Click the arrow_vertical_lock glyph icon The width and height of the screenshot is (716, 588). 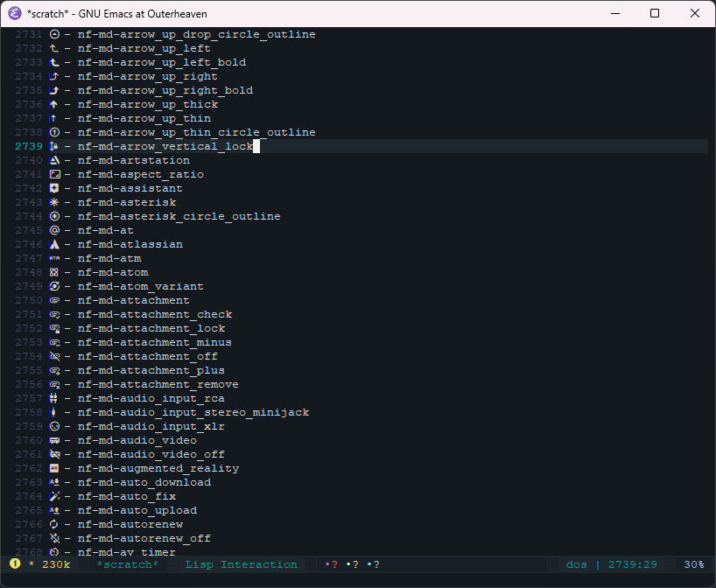point(54,146)
